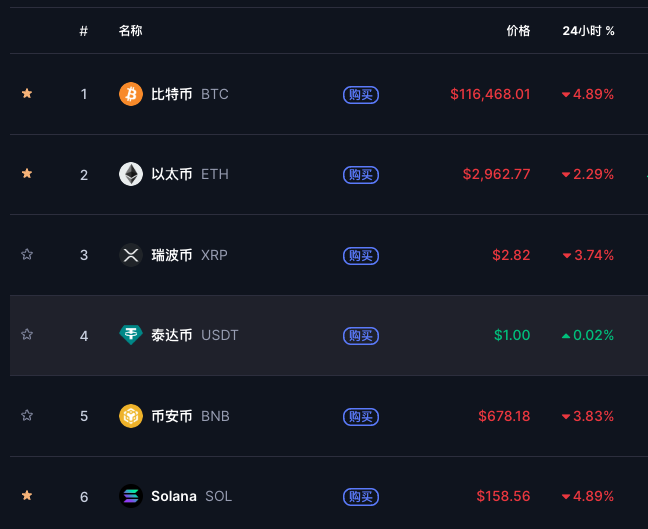The width and height of the screenshot is (648, 529).
Task: Sort by the # rank column header
Action: click(x=83, y=31)
